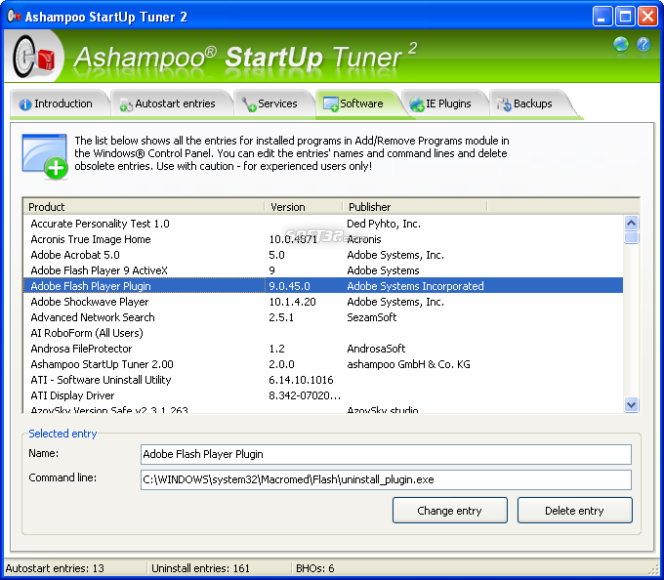
Task: Select Adobe Shockwave Player entry
Action: point(323,302)
